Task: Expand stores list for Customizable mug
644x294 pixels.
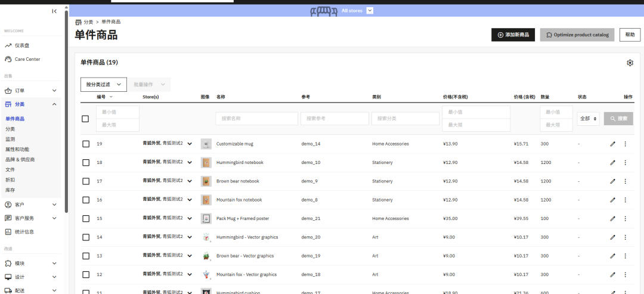Action: click(x=190, y=144)
